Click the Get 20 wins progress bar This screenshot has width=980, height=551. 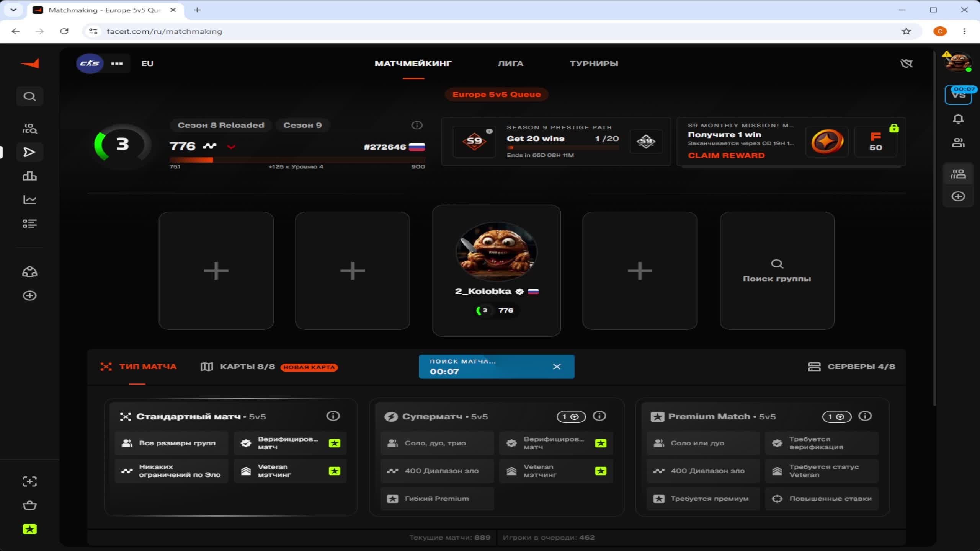(x=563, y=147)
